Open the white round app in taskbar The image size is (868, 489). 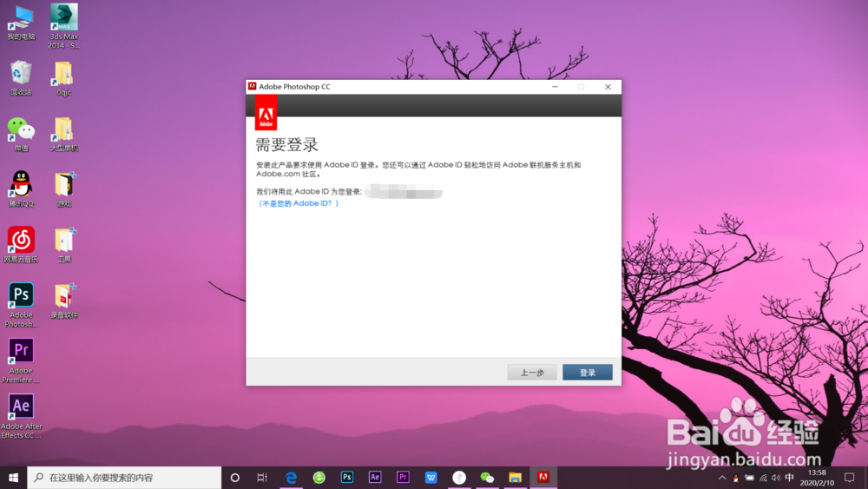coord(459,478)
